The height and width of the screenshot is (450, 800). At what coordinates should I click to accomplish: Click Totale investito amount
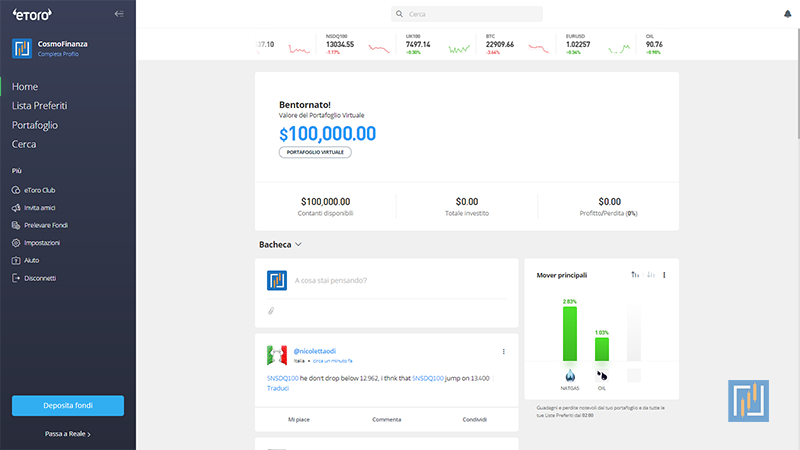point(467,202)
